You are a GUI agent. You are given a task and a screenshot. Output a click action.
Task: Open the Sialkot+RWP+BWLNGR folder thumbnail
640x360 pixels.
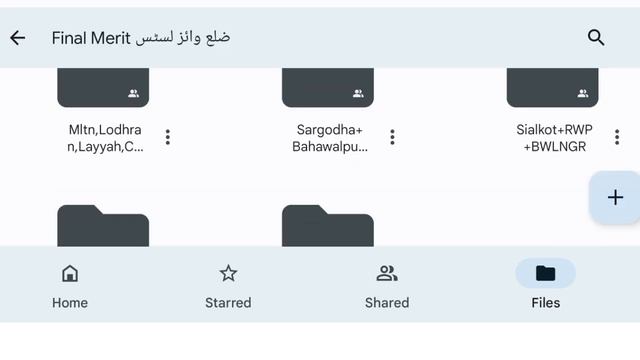[x=552, y=88]
